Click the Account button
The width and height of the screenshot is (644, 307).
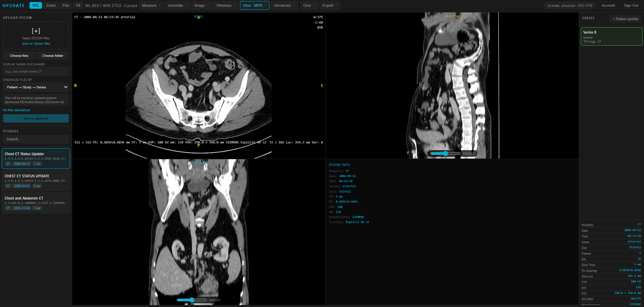(608, 5)
